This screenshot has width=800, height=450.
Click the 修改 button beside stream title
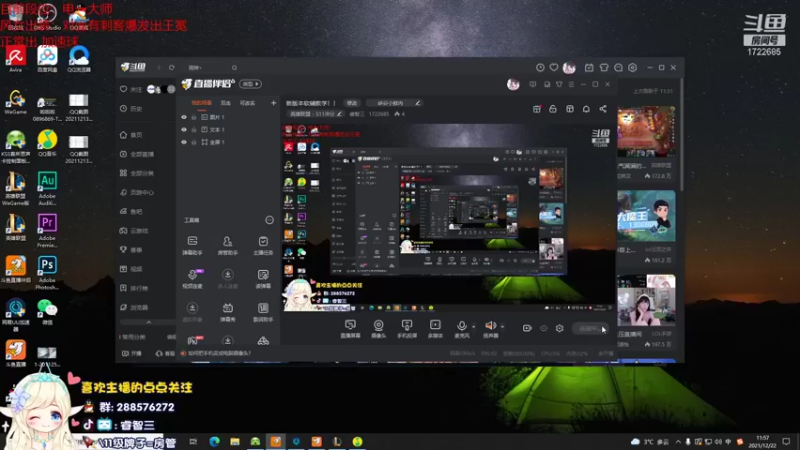(x=352, y=103)
